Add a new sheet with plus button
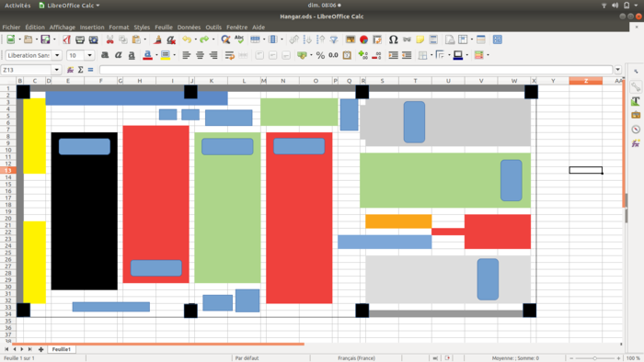This screenshot has width=644, height=362. pos(40,349)
